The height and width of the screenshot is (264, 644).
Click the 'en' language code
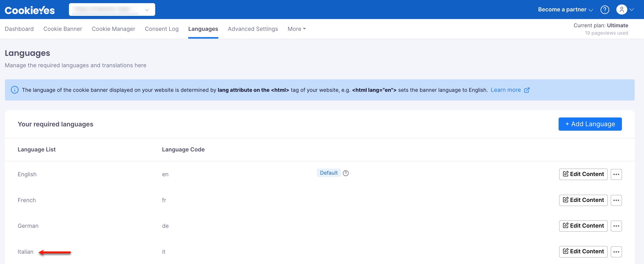165,175
